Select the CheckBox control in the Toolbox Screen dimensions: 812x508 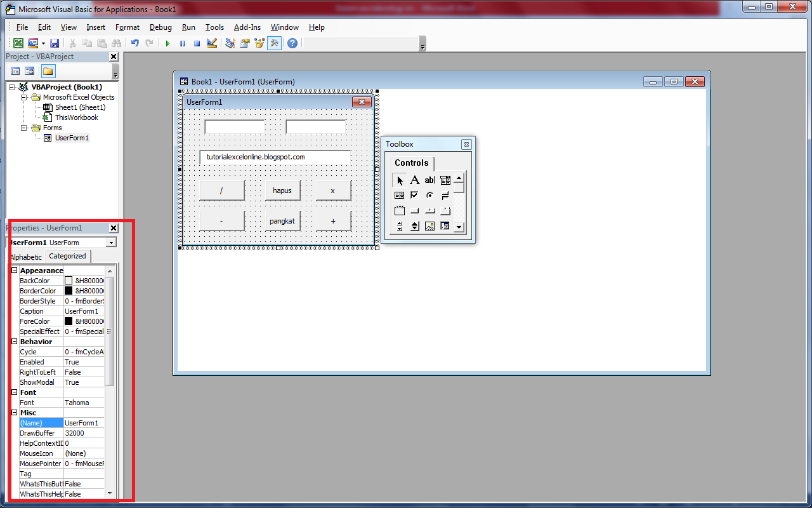click(414, 195)
